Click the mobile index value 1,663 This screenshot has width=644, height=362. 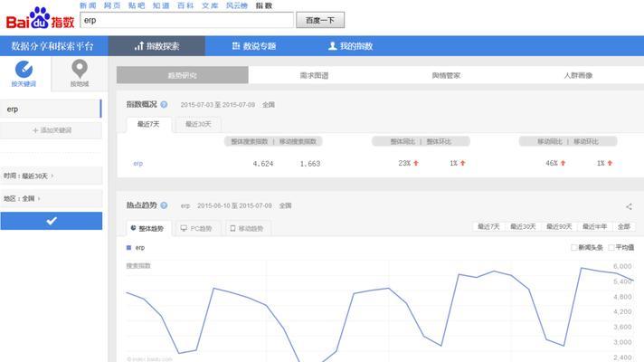pos(310,164)
